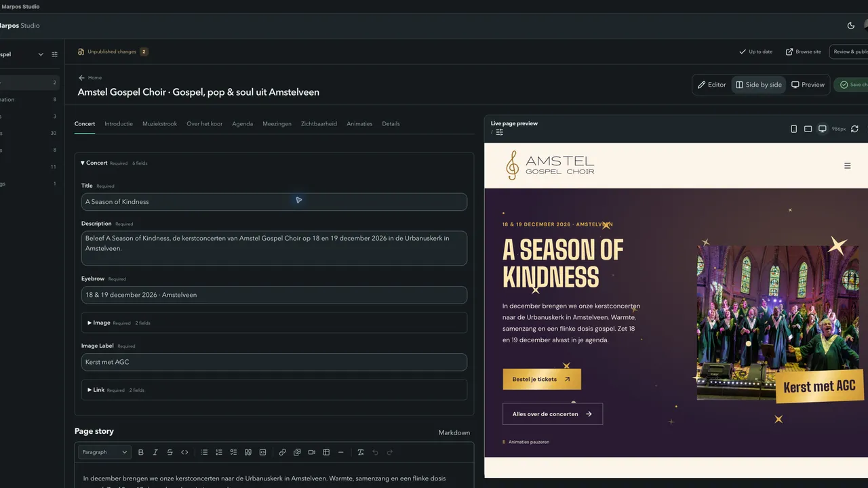
Task: Switch to full Preview mode
Action: [808, 85]
